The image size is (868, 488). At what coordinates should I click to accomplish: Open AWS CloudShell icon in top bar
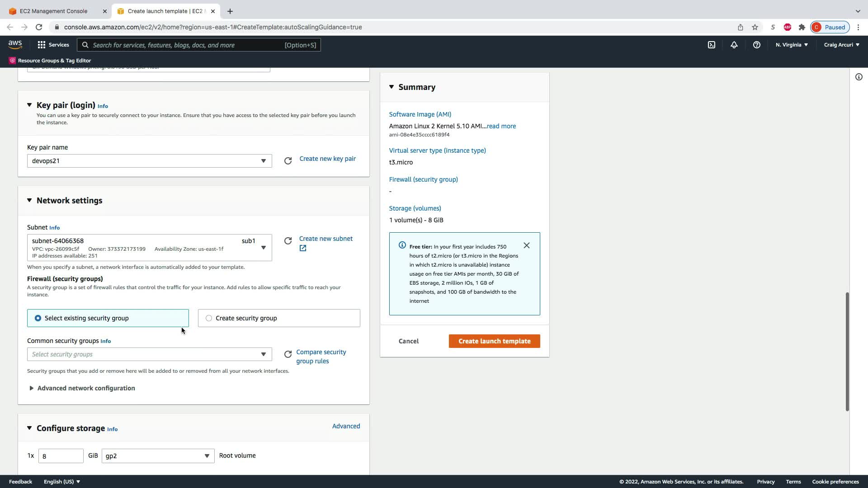(x=712, y=45)
